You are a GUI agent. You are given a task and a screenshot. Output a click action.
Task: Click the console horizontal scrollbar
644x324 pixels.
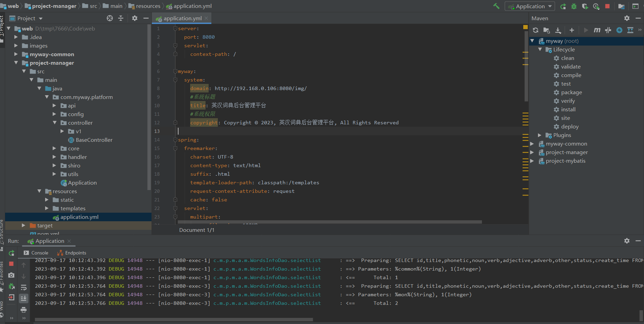click(174, 320)
